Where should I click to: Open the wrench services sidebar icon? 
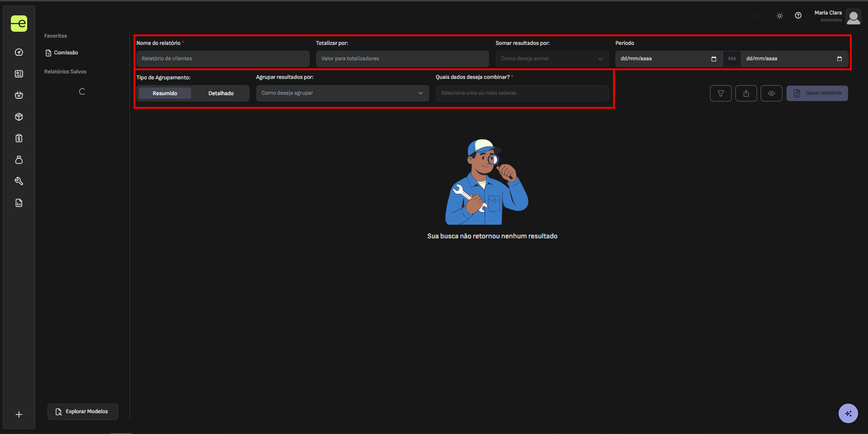(19, 181)
